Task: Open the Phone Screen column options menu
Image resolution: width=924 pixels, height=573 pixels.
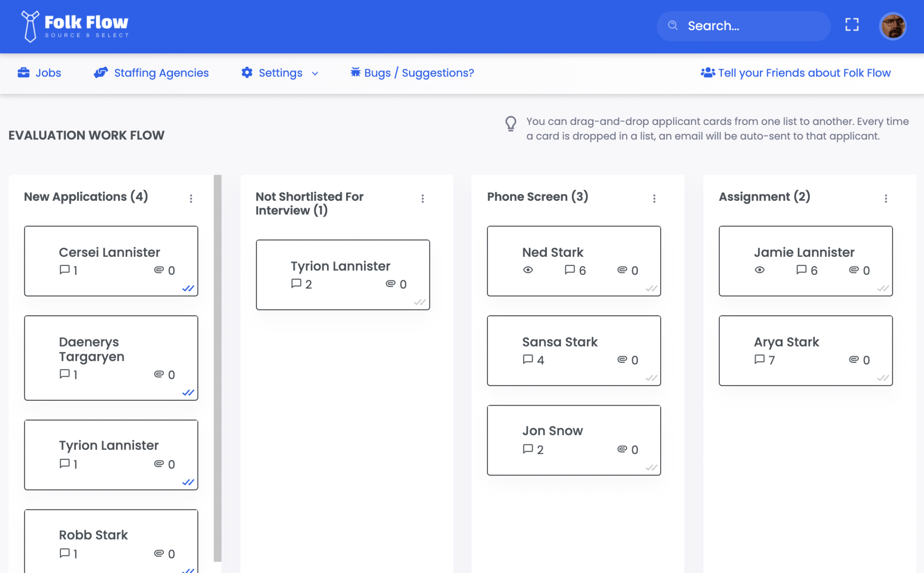Action: pyautogui.click(x=654, y=198)
